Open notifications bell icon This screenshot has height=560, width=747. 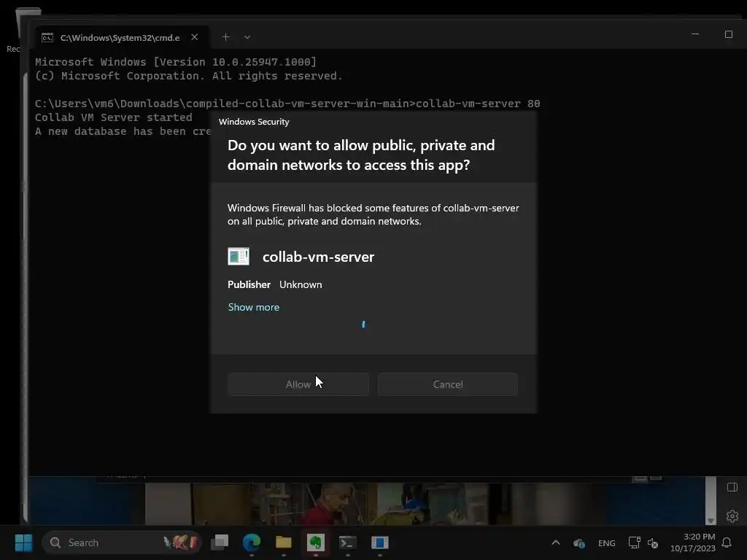(x=727, y=542)
